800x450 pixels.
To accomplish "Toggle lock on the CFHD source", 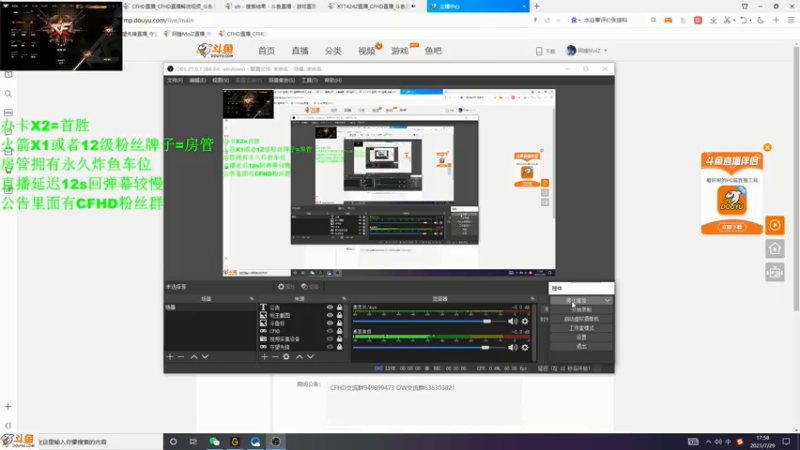I will (339, 331).
